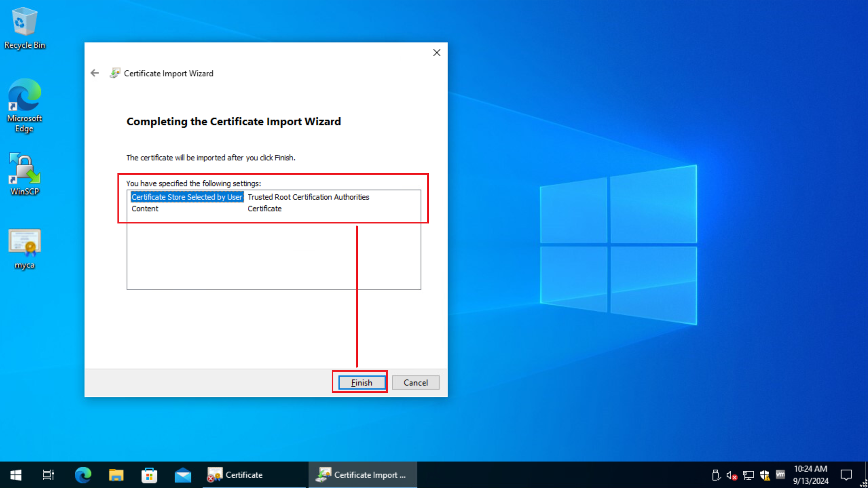The height and width of the screenshot is (488, 868).
Task: Launch Microsoft Edge from the taskbar
Action: 83,475
